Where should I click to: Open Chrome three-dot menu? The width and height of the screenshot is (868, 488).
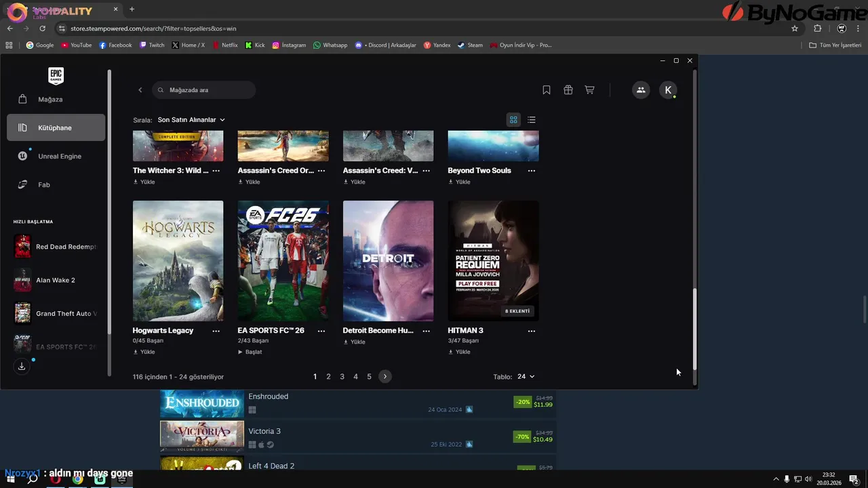click(x=859, y=28)
